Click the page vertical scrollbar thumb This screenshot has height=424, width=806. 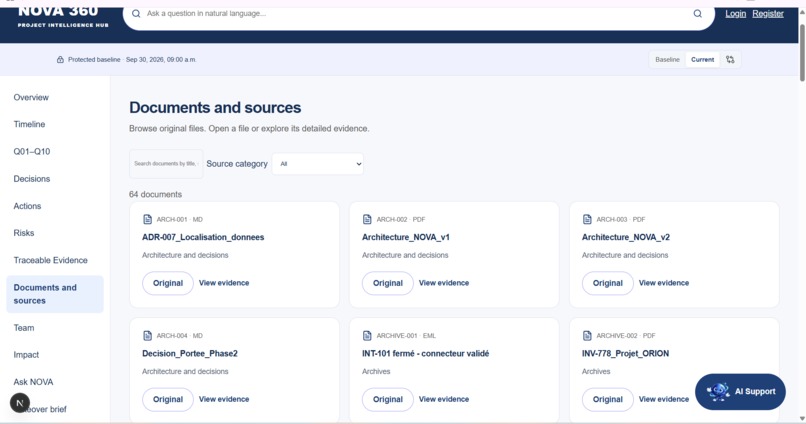pyautogui.click(x=802, y=51)
